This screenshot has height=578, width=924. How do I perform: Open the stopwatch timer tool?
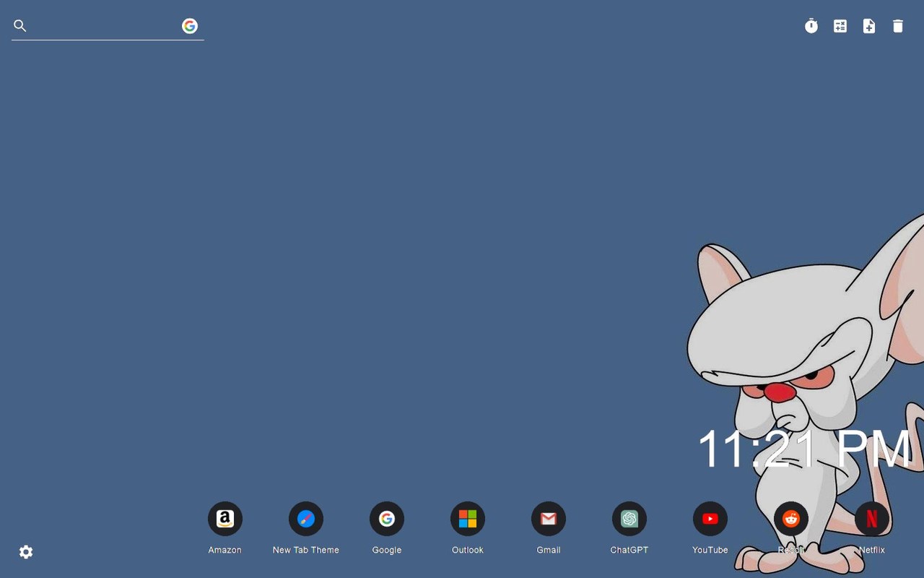(811, 26)
